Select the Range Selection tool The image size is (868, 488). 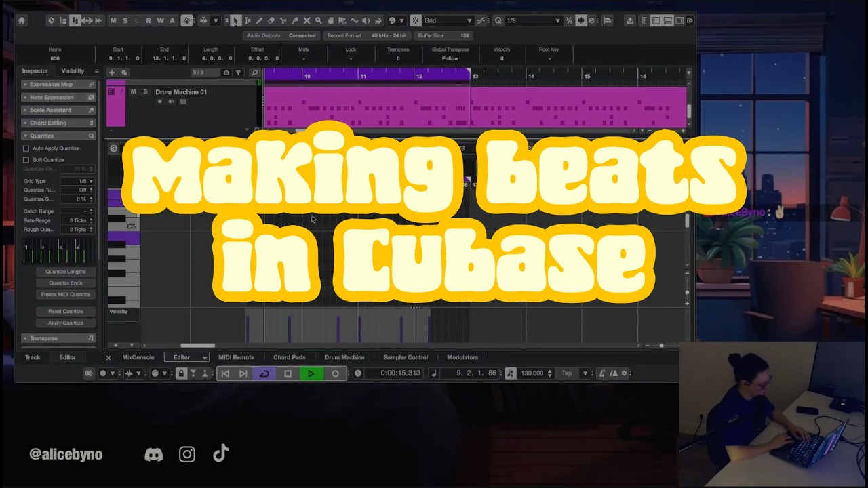point(248,20)
